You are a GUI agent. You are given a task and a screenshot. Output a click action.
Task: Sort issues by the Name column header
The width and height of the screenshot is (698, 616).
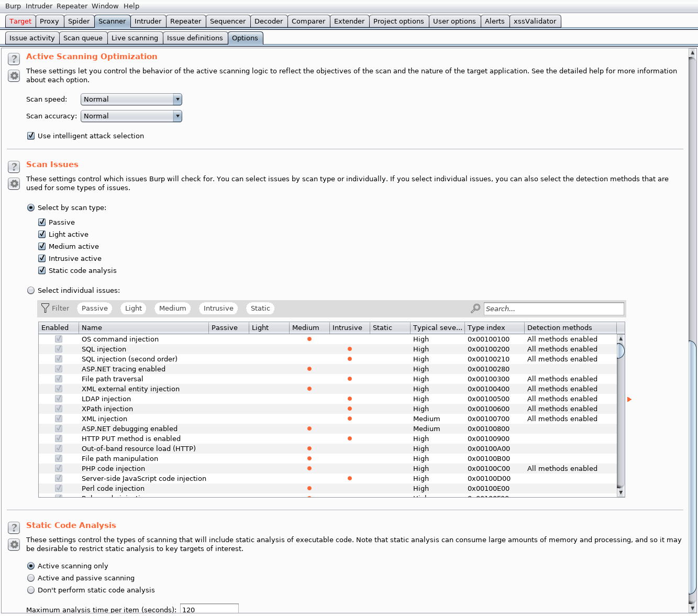click(143, 327)
